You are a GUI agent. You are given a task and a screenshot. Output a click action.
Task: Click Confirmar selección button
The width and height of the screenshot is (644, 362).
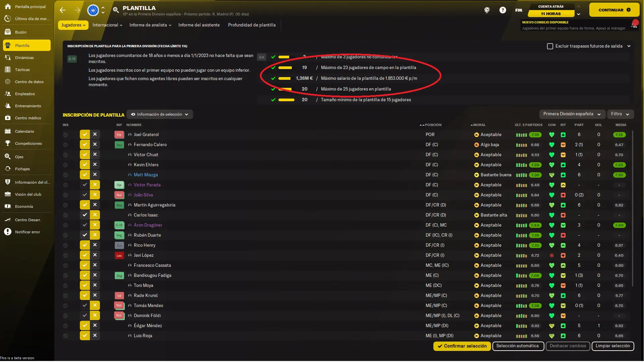(462, 346)
